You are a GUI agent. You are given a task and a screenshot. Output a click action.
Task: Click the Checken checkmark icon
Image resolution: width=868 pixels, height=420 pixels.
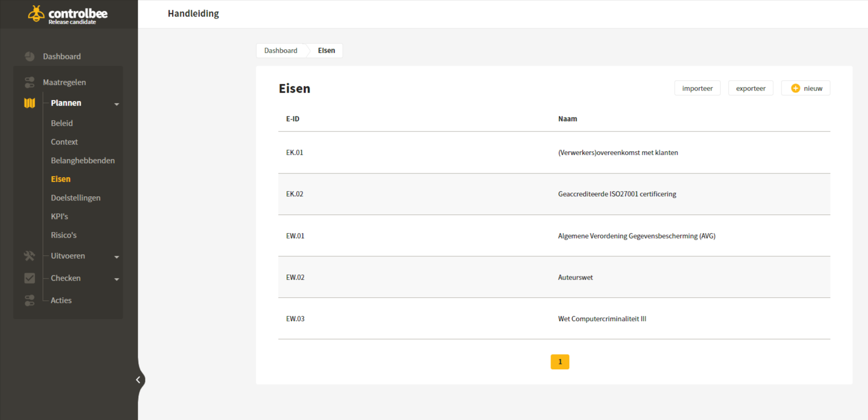point(30,278)
